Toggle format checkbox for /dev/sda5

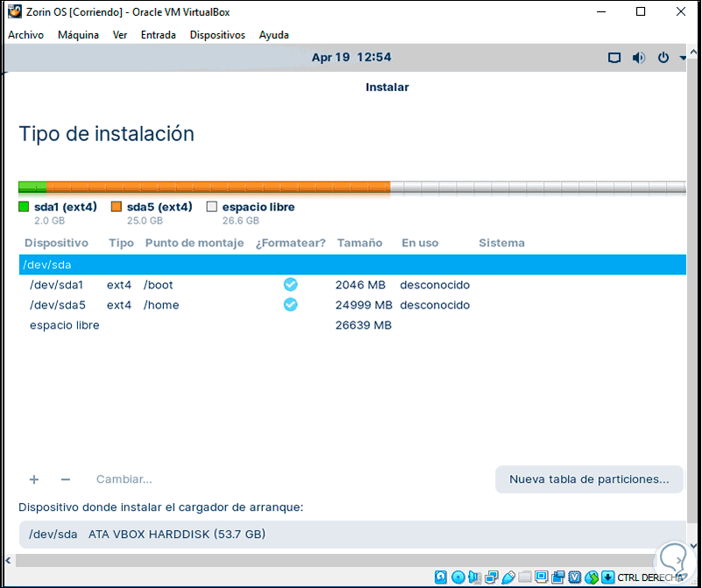coord(291,305)
